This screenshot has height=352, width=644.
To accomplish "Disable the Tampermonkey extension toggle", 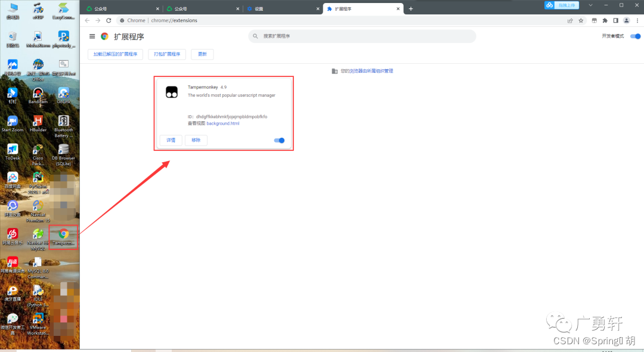I will click(x=279, y=140).
